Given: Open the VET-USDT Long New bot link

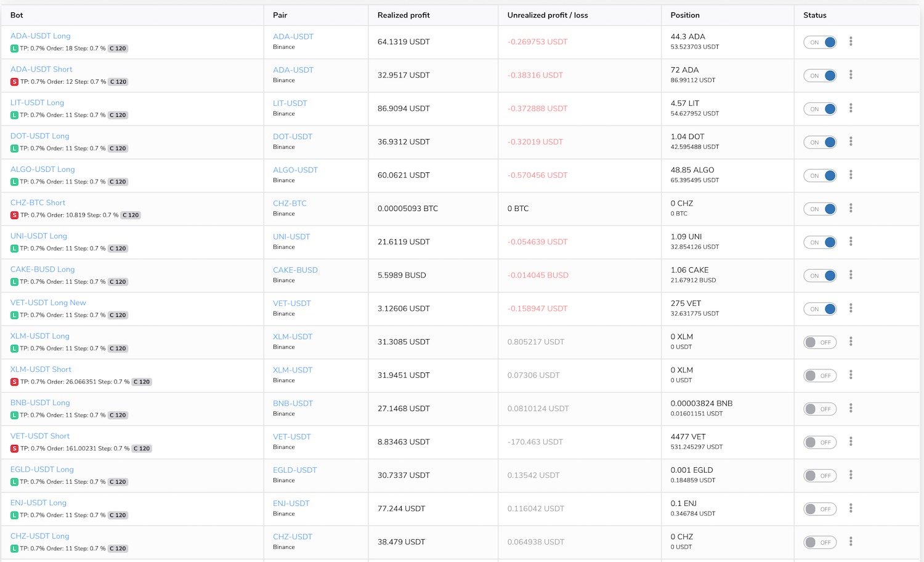Looking at the screenshot, I should [x=48, y=303].
